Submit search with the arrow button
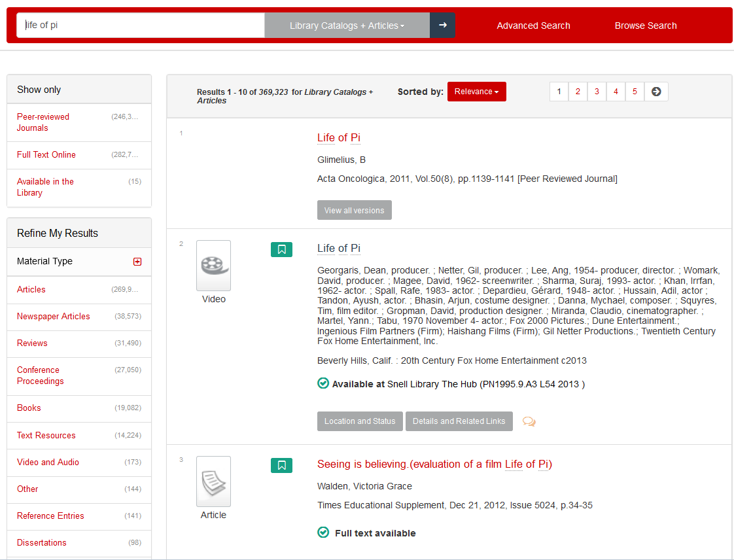Image resolution: width=734 pixels, height=560 pixels. coord(442,26)
